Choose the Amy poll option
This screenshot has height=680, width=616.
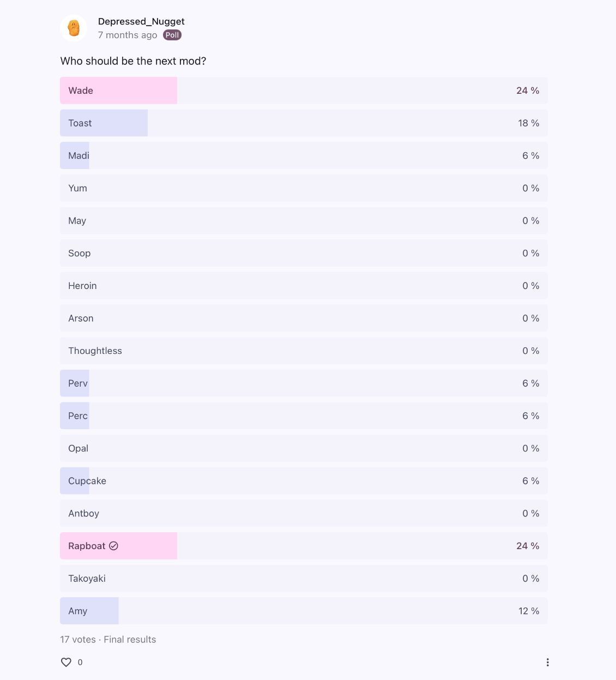304,611
